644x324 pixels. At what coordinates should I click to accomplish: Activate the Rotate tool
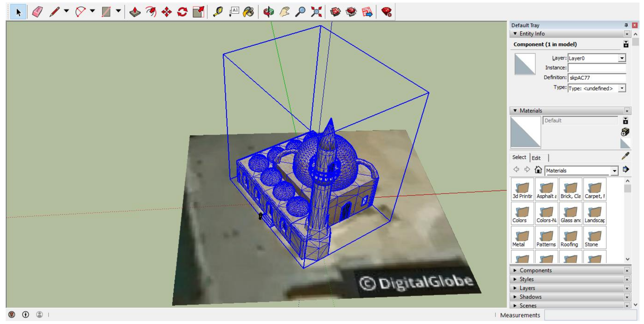(182, 12)
